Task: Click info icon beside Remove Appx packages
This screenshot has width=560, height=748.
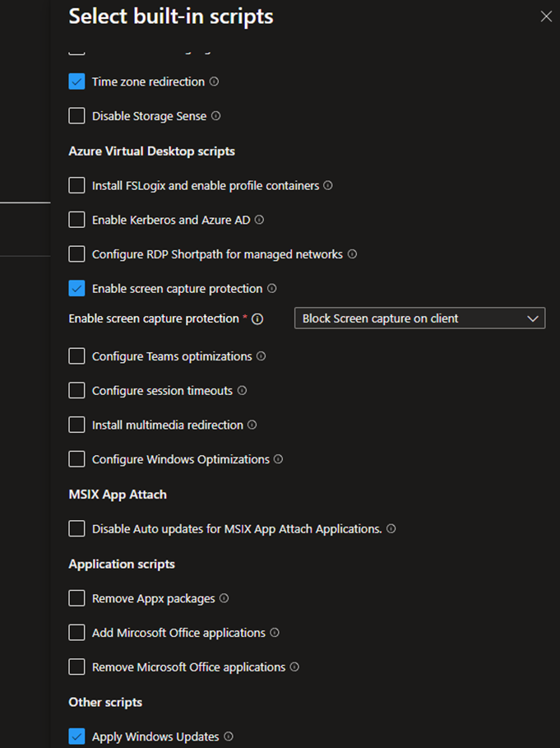Action: [x=224, y=599]
